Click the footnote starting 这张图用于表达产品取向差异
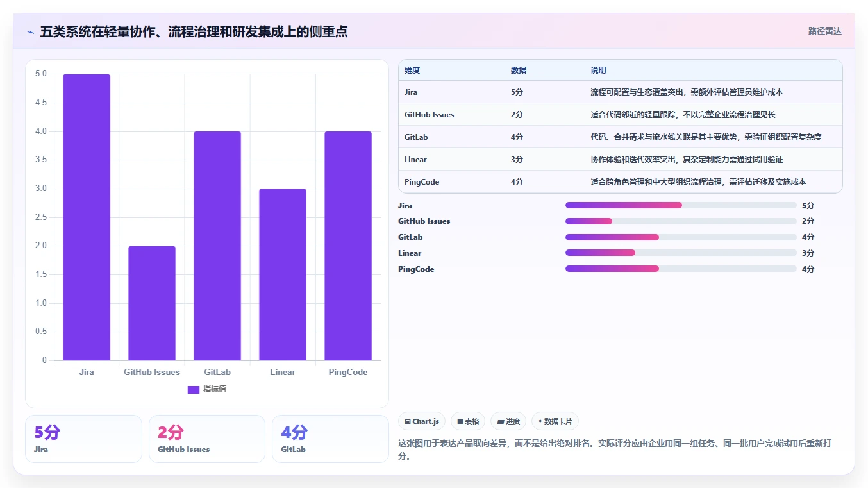 [615, 450]
